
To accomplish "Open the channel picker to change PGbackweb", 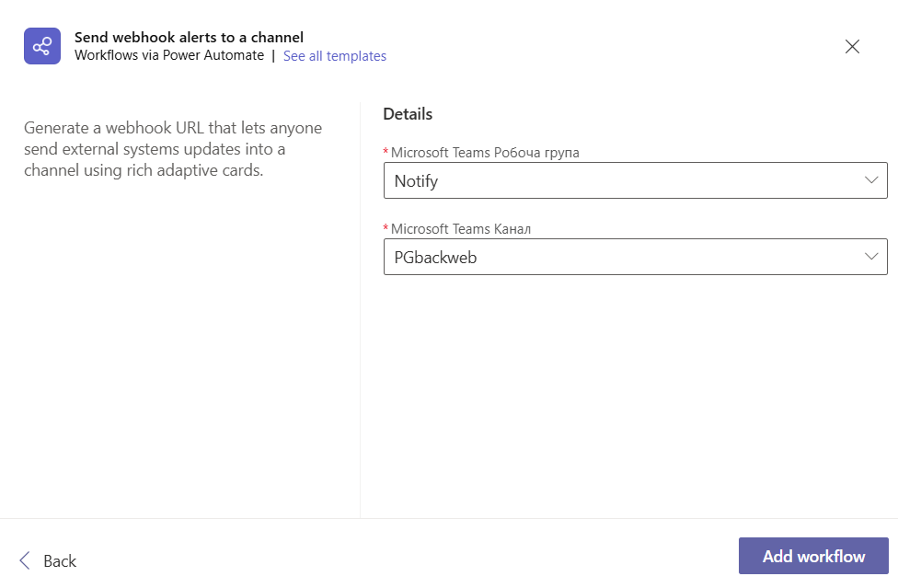I will click(635, 257).
